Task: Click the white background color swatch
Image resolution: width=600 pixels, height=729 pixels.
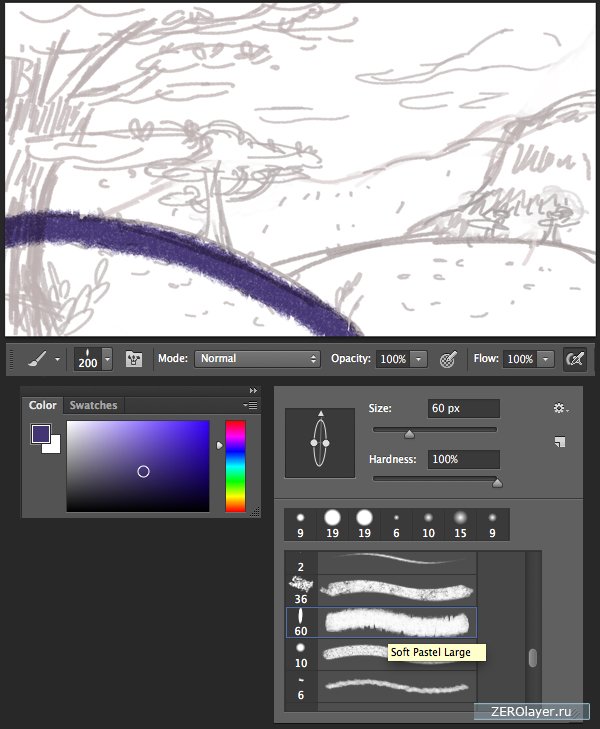Action: point(53,446)
